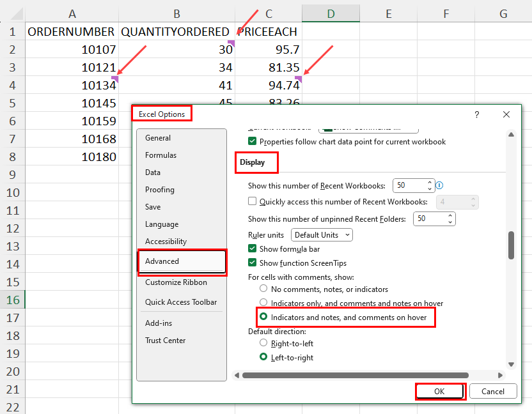Click the scroll right arrow at bottom

click(x=500, y=375)
